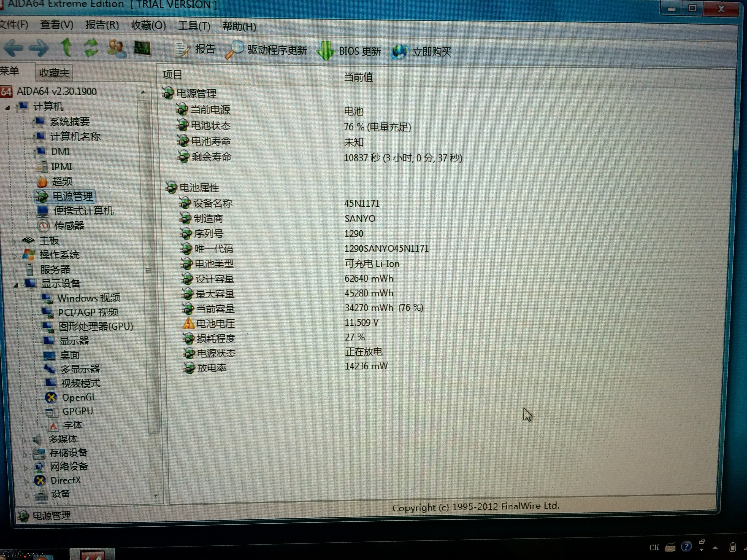This screenshot has width=747, height=560.
Task: Expand the DirectX tree node
Action: click(x=26, y=482)
